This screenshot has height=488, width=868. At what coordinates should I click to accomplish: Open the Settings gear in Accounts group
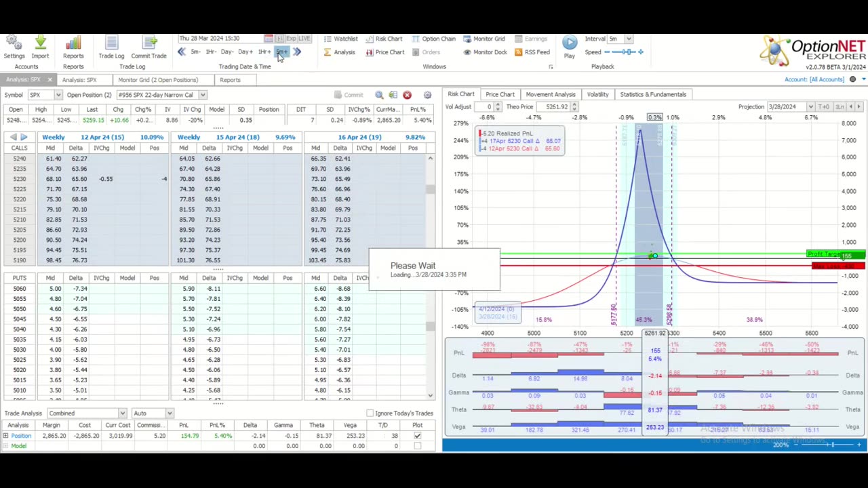point(14,47)
